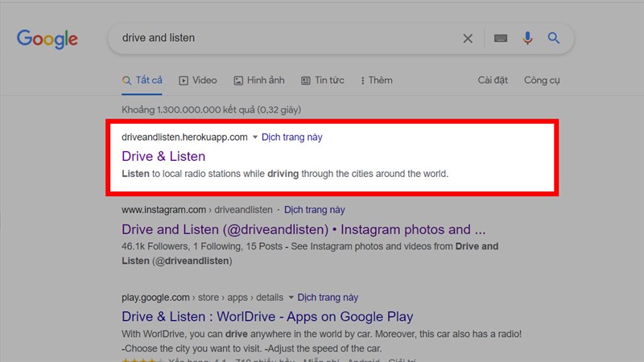Click the Google logo
The height and width of the screenshot is (362, 644).
click(x=47, y=39)
